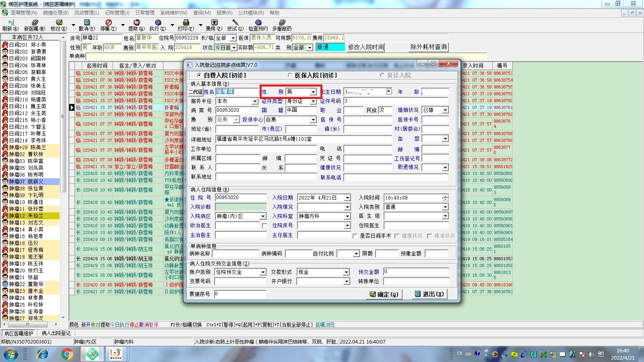
Task: Click the cyan 普通 status box
Action: [x=330, y=47]
